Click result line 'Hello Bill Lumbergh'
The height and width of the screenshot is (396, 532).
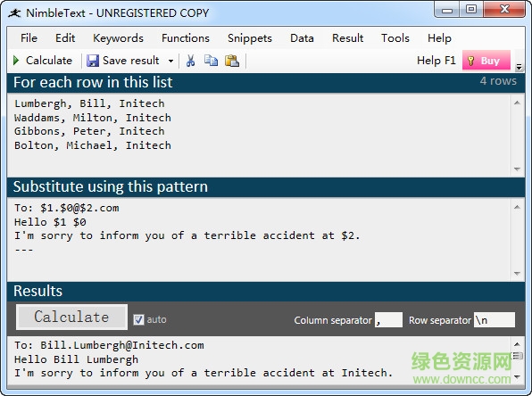pyautogui.click(x=77, y=359)
